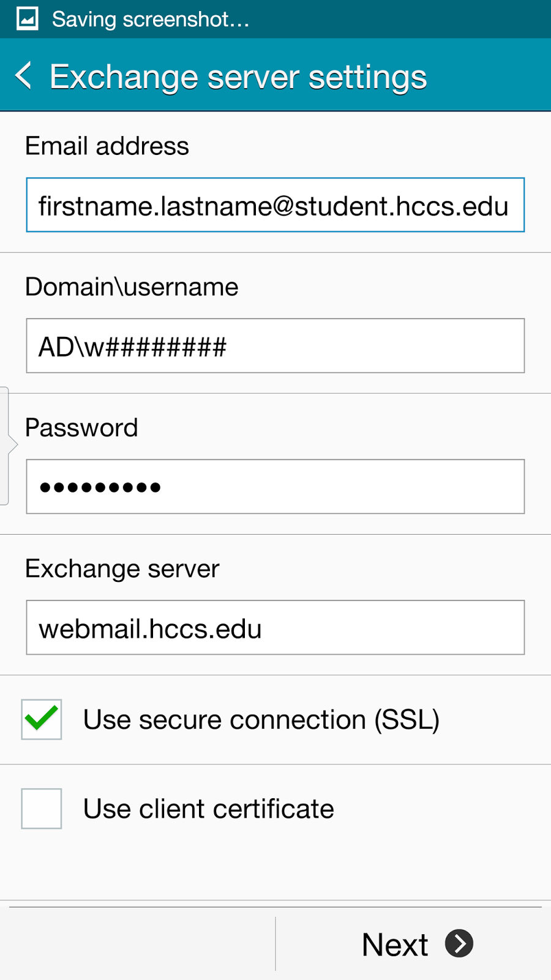Tap the Saving screenshot notification text
551x980 pixels.
coord(151,20)
